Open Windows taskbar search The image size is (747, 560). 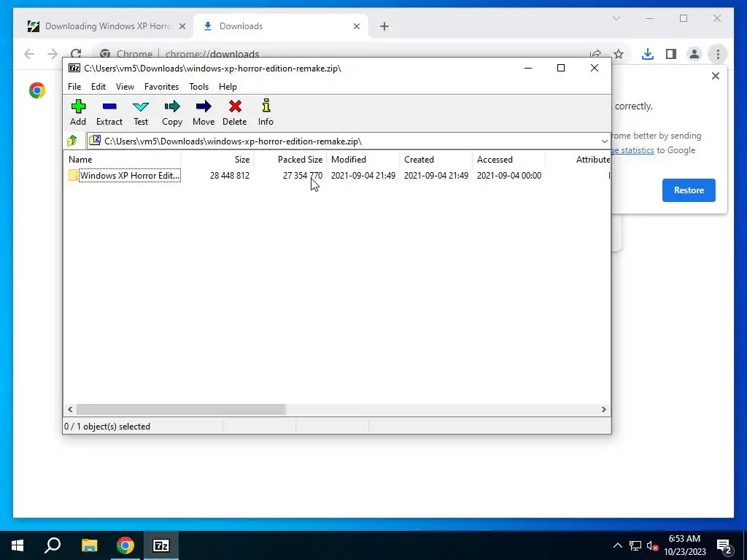click(53, 545)
